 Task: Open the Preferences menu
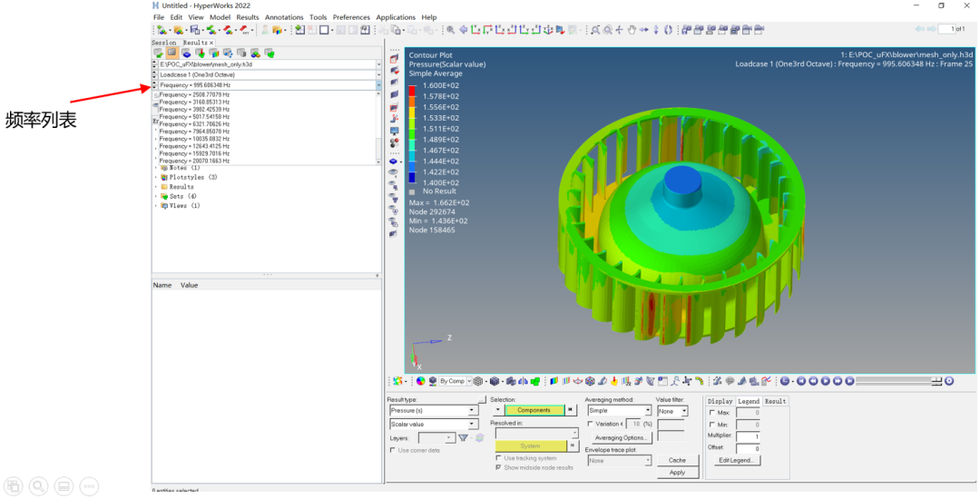click(x=351, y=17)
